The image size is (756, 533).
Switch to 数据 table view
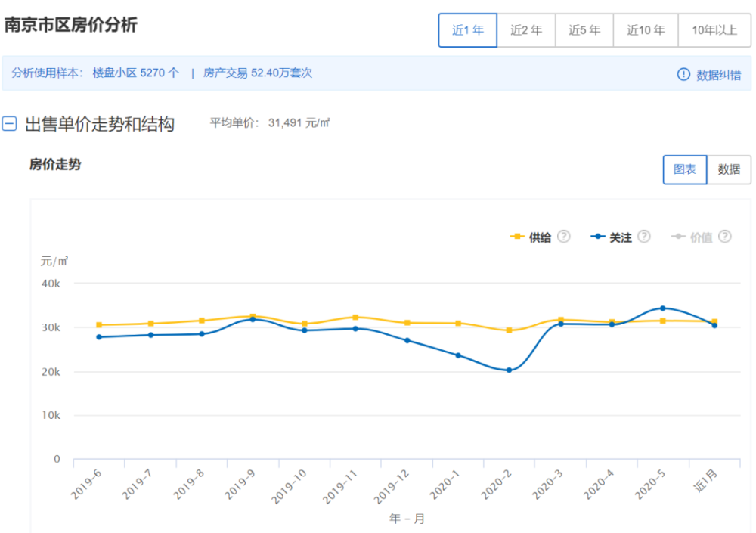click(729, 169)
